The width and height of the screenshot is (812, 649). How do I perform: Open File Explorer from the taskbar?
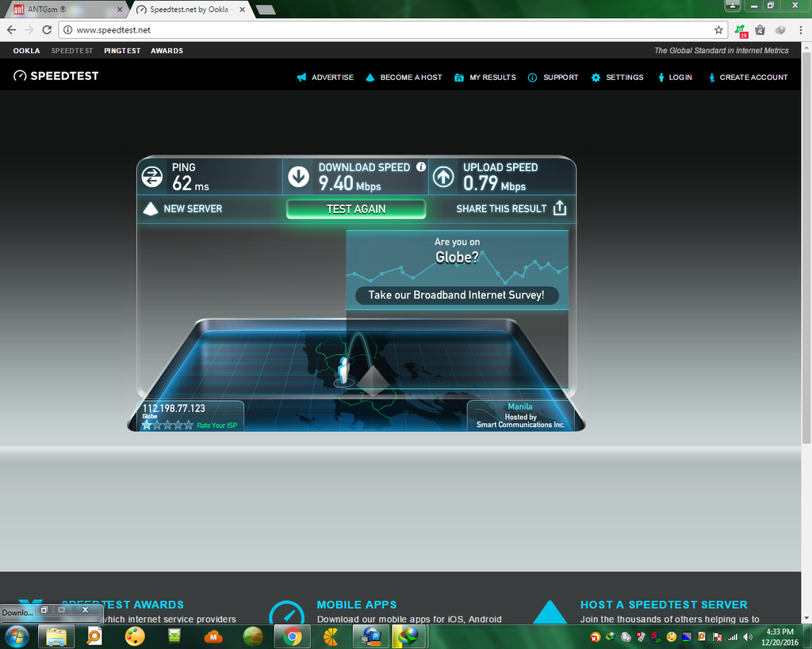coord(56,636)
